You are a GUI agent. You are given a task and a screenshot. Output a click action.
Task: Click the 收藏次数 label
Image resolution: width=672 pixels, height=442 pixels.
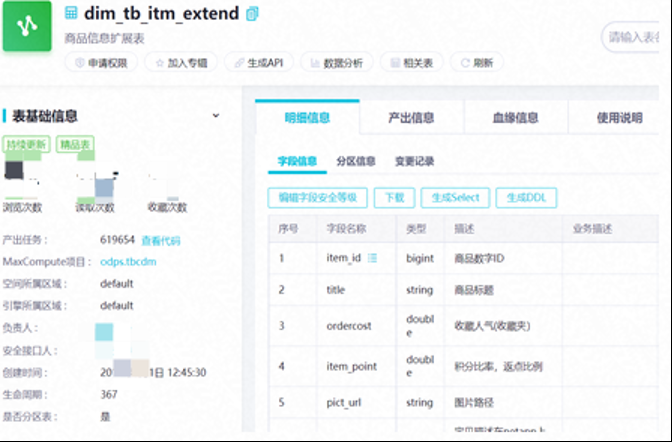pyautogui.click(x=168, y=207)
